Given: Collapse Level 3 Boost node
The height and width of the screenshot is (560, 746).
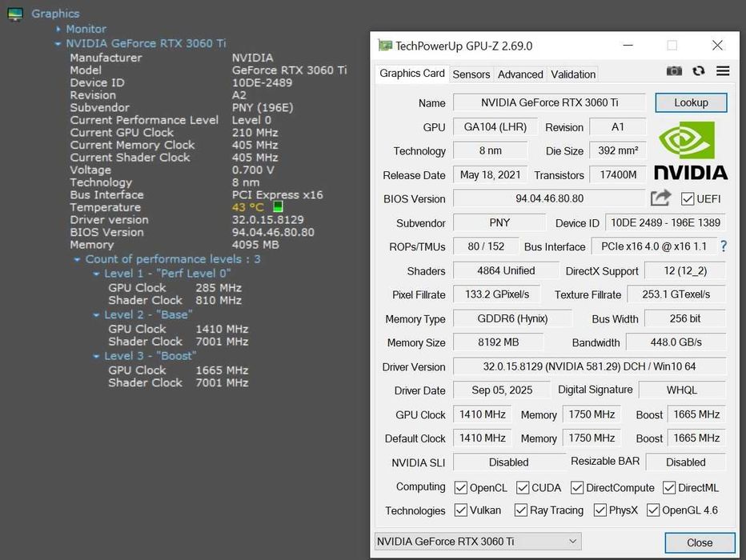Looking at the screenshot, I should tap(96, 356).
